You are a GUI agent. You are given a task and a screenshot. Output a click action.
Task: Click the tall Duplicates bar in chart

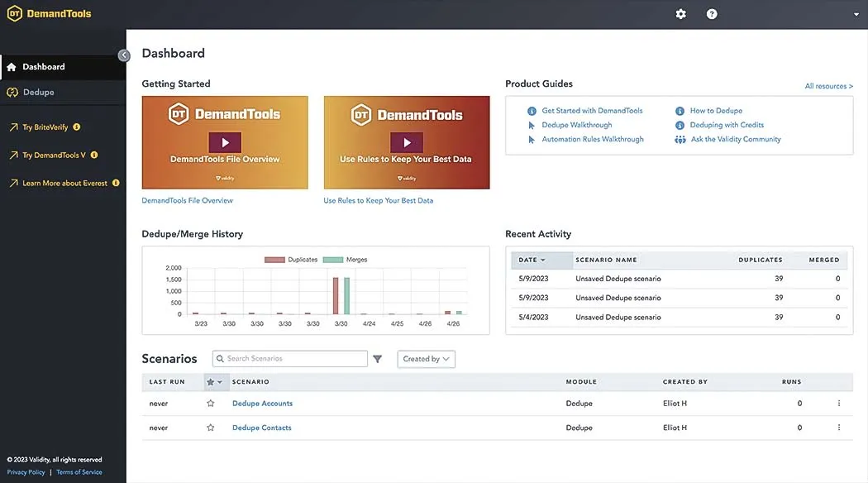(x=336, y=296)
